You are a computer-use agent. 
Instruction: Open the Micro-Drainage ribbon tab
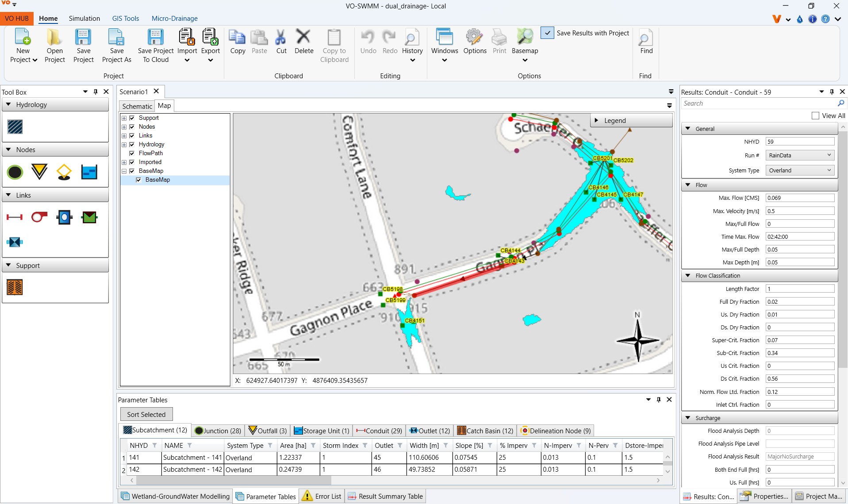pyautogui.click(x=174, y=19)
